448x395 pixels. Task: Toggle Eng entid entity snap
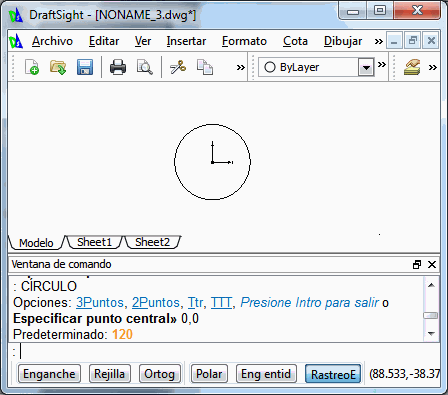pos(266,374)
